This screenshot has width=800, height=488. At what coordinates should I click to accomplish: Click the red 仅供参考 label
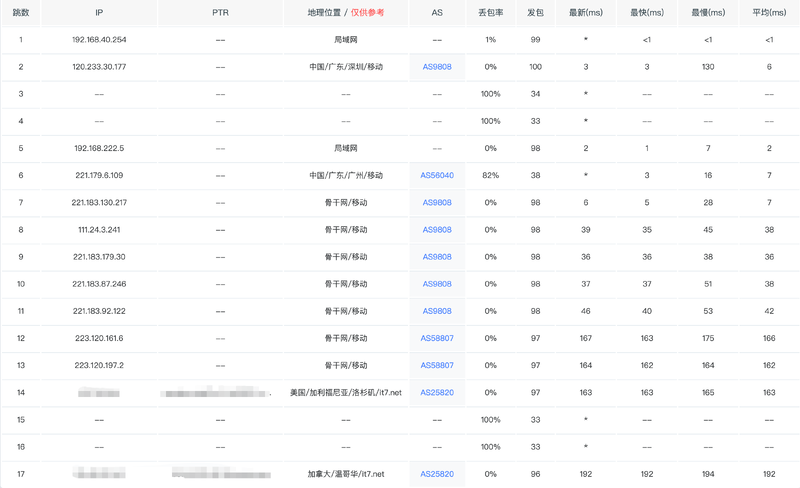[367, 12]
